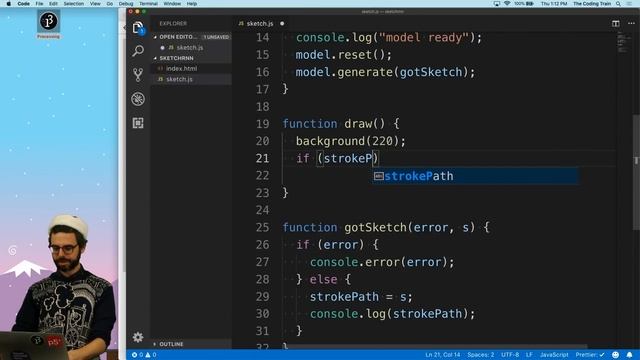Click the Ln 21, Col 14 indicator
Screen dimensions: 640x360
pyautogui.click(x=442, y=355)
